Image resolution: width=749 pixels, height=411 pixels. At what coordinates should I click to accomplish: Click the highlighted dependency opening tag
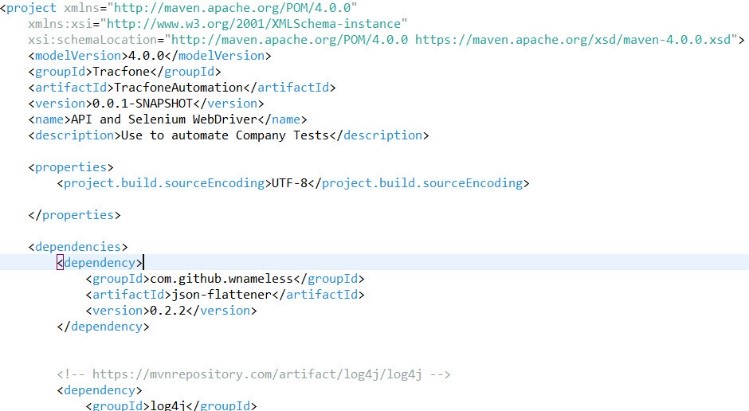99,263
